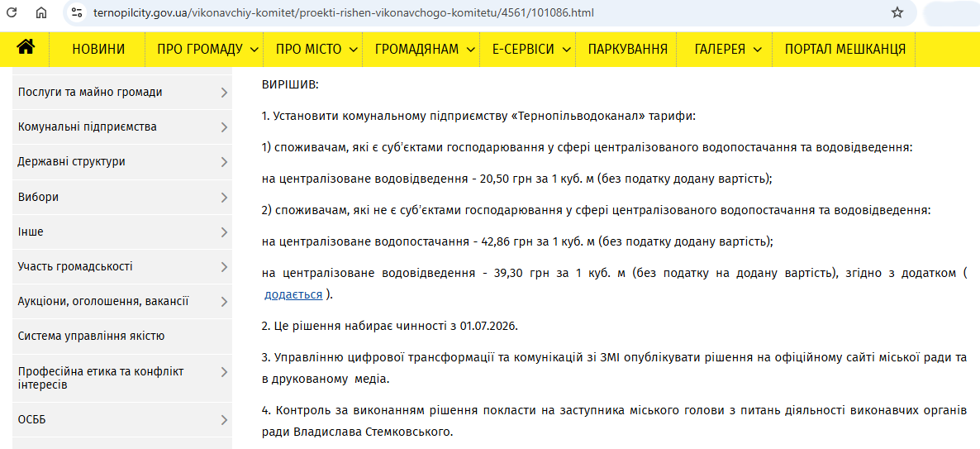
Task: Open Вибори sidebar item
Action: (121, 197)
